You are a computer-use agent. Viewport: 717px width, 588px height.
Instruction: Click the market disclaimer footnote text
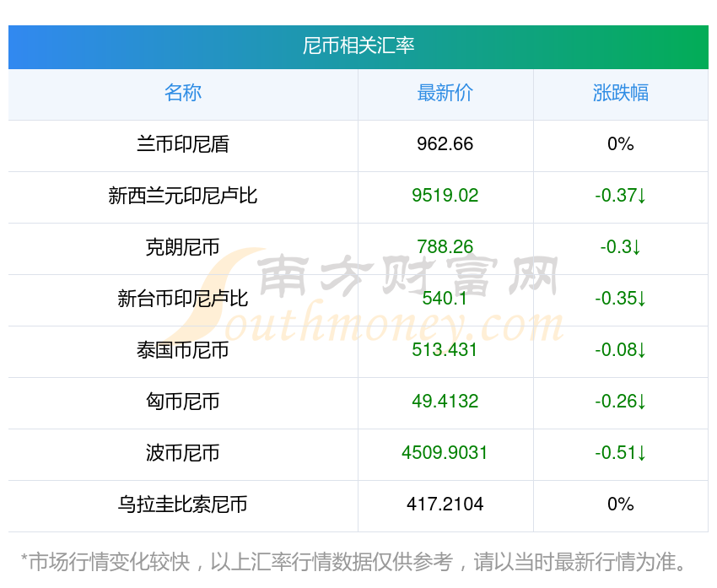coord(358,562)
